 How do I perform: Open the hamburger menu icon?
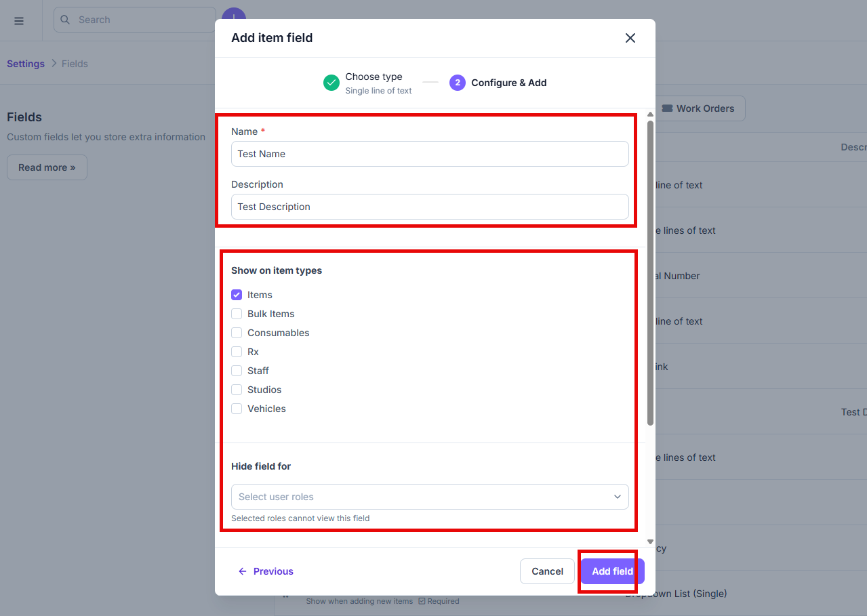tap(19, 20)
